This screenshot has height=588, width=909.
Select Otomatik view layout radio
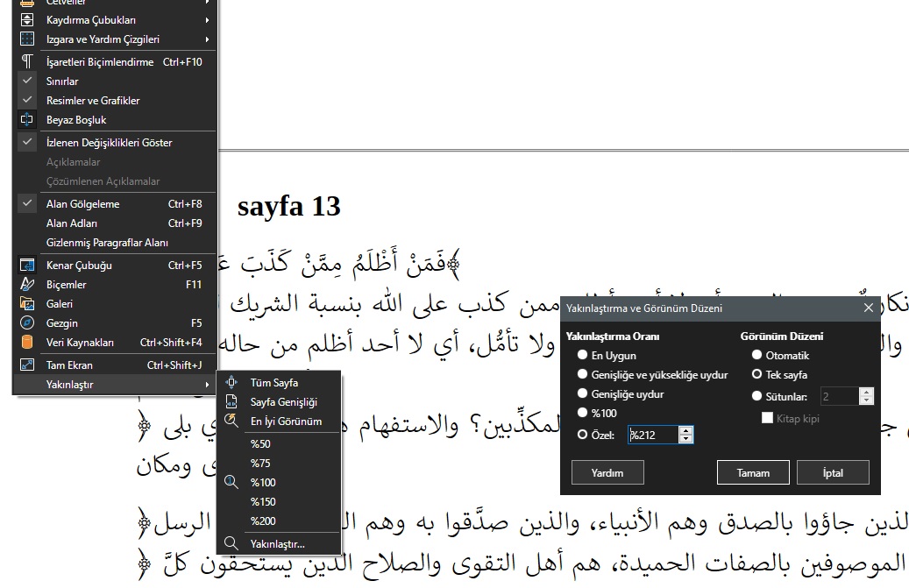[756, 355]
